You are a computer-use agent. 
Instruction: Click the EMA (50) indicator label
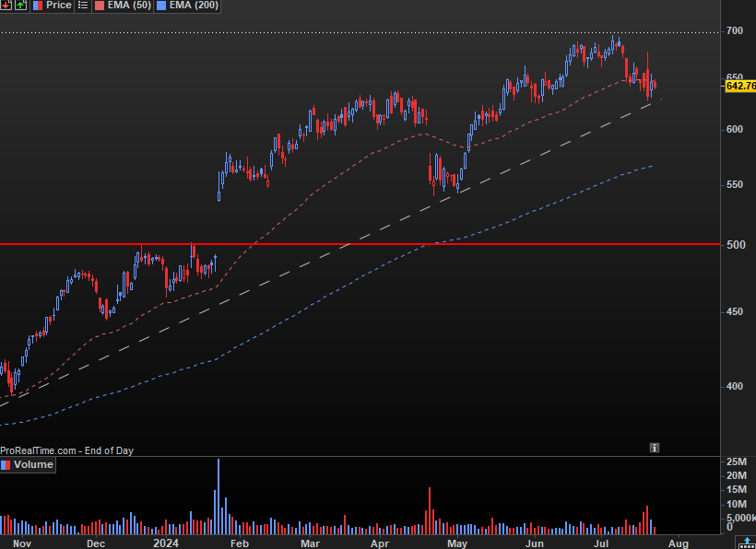coord(129,6)
